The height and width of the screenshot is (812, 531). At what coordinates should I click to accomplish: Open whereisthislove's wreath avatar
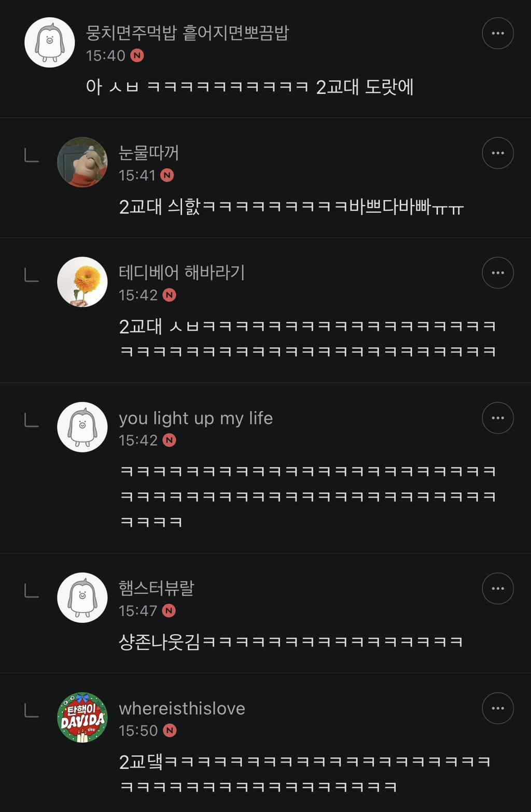tap(82, 717)
